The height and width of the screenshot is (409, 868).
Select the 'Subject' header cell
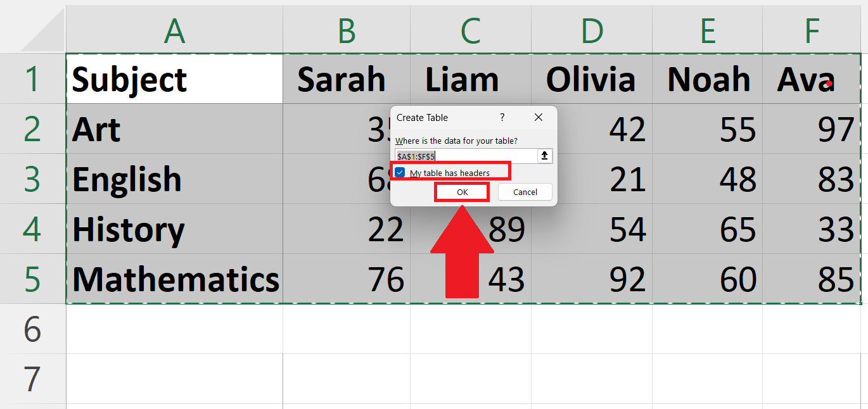[174, 79]
